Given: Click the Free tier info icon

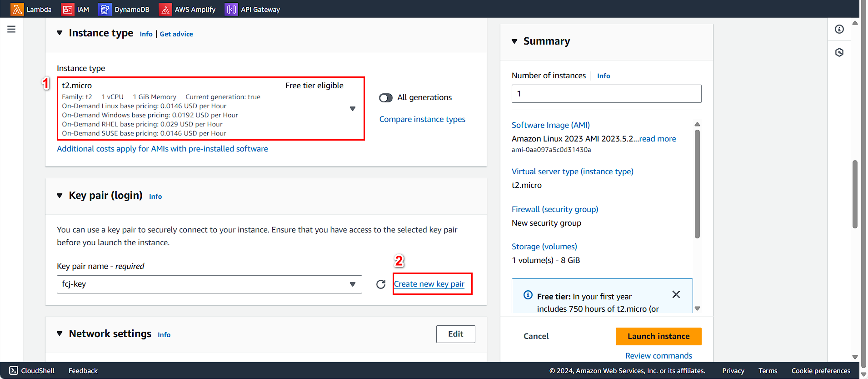Looking at the screenshot, I should pos(528,295).
